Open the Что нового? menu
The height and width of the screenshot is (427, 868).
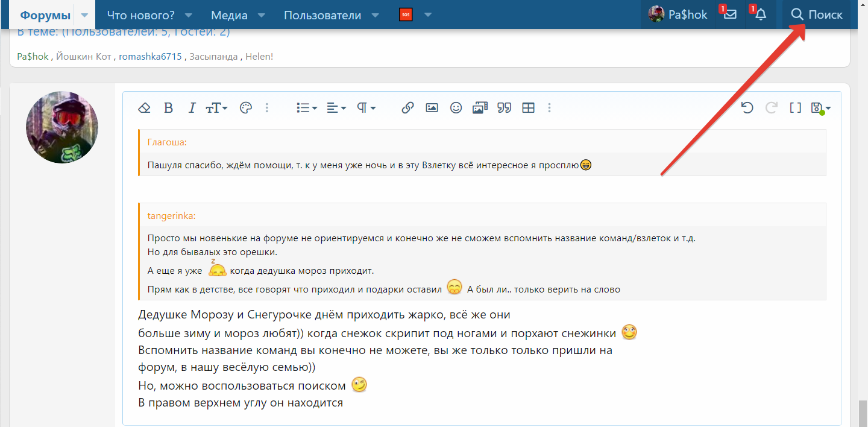pyautogui.click(x=140, y=15)
